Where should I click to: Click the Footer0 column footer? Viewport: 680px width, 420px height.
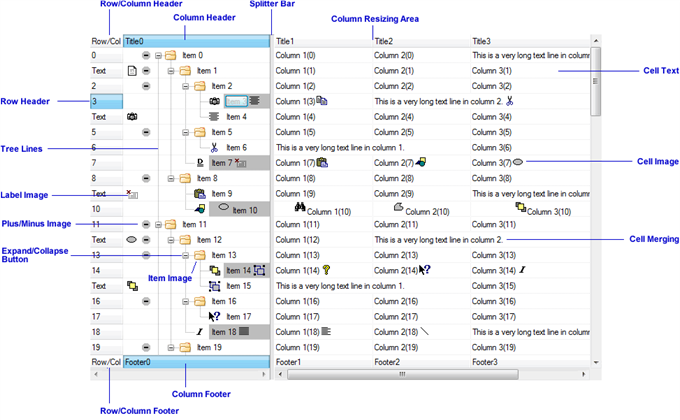[196, 362]
